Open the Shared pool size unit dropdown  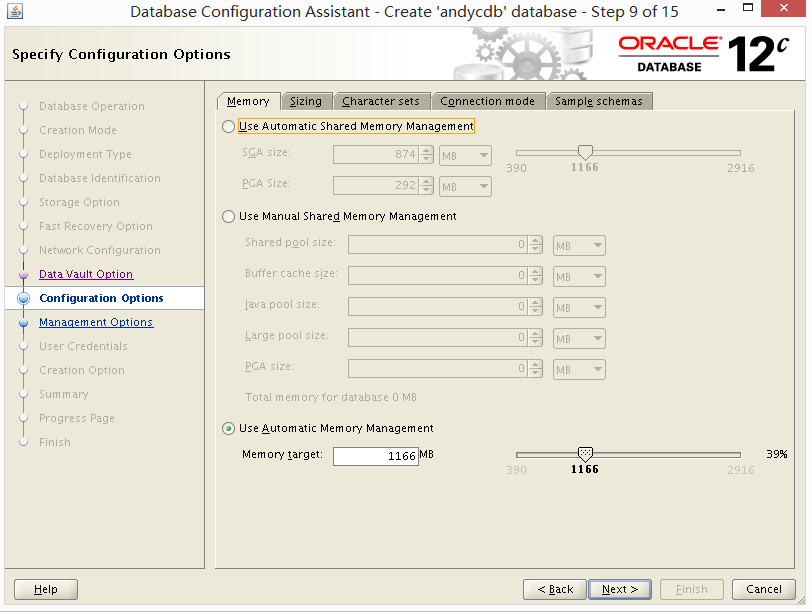point(579,245)
